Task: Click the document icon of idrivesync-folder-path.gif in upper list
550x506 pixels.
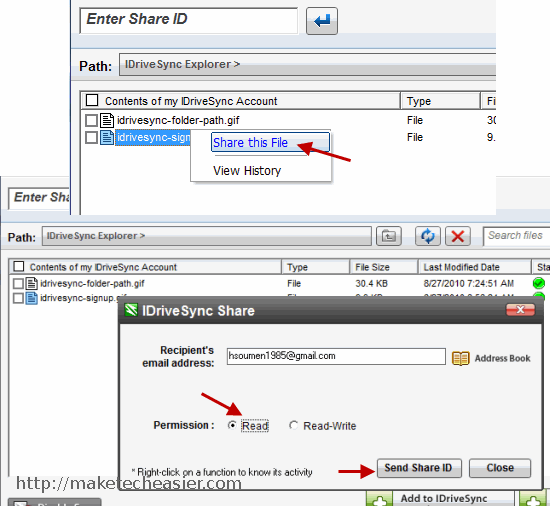Action: coord(107,120)
